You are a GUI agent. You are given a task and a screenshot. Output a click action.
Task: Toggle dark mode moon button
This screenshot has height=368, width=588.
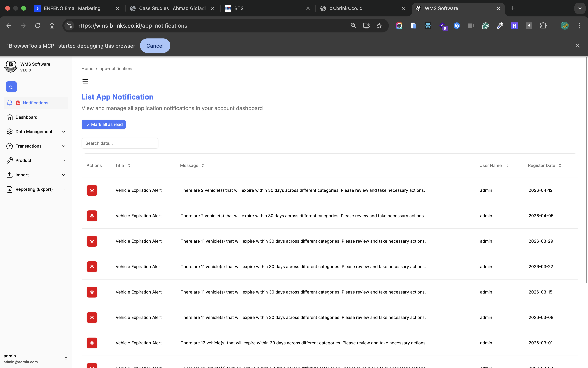[x=11, y=87]
